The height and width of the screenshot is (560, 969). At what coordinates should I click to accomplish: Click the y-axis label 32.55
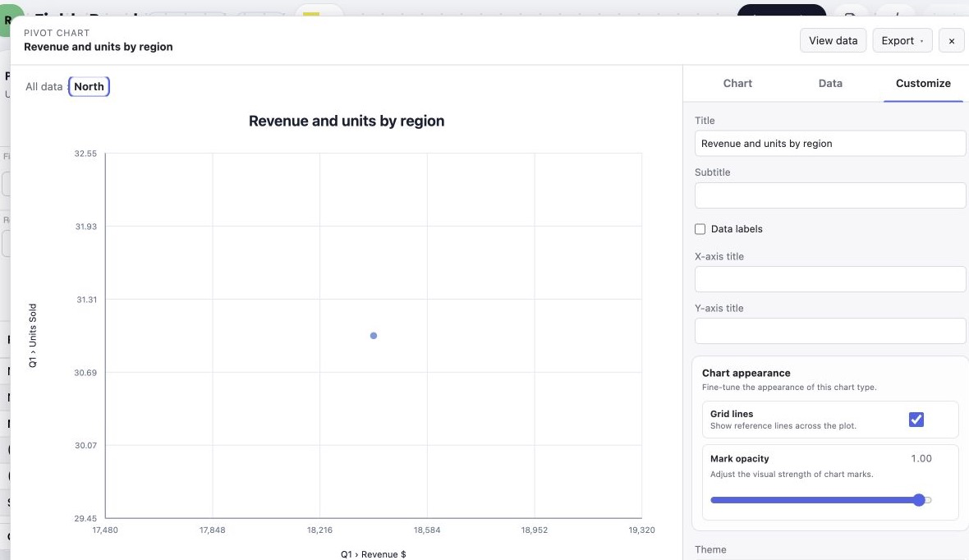point(85,154)
